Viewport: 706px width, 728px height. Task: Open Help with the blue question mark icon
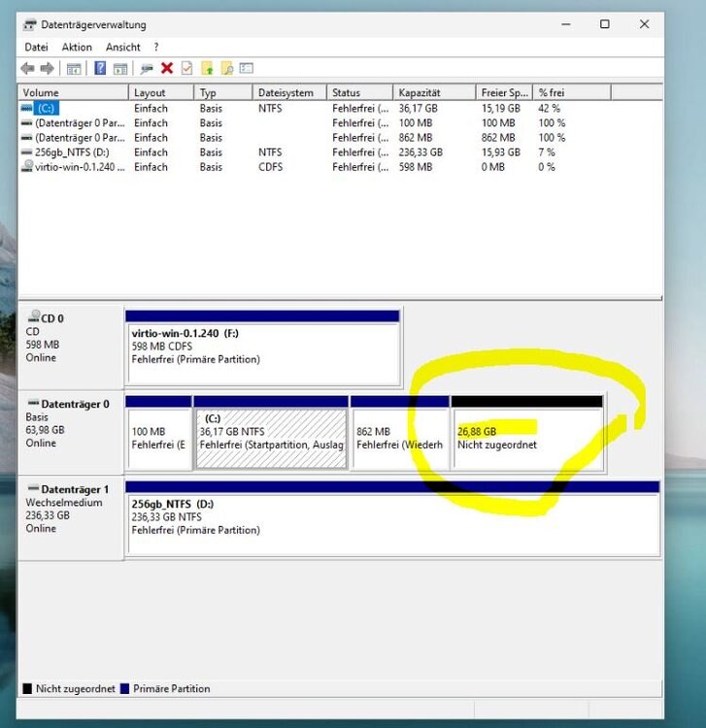(100, 68)
